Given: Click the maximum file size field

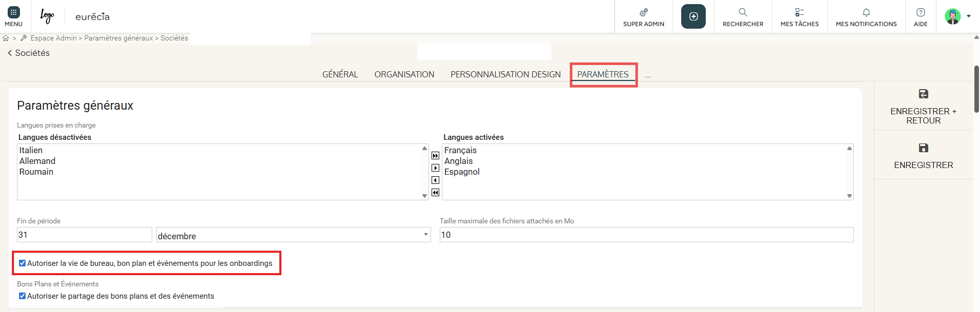Looking at the screenshot, I should (x=646, y=235).
